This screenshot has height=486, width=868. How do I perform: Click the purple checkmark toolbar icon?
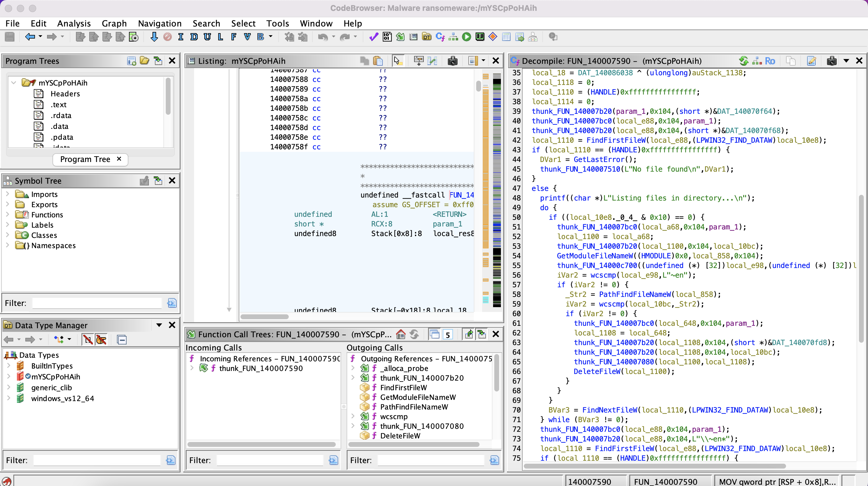(374, 37)
